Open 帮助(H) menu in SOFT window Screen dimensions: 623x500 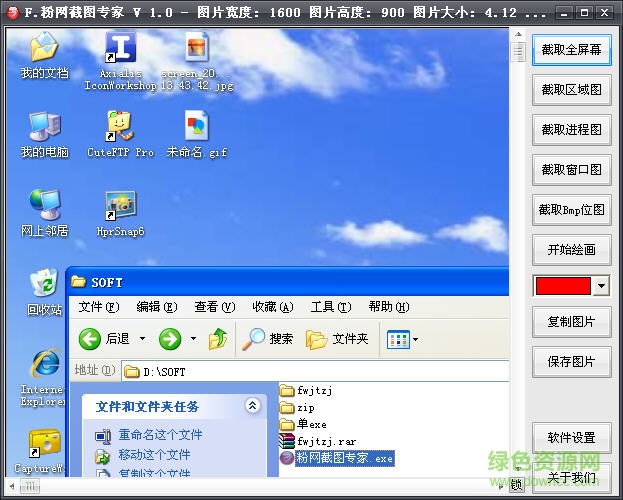389,307
